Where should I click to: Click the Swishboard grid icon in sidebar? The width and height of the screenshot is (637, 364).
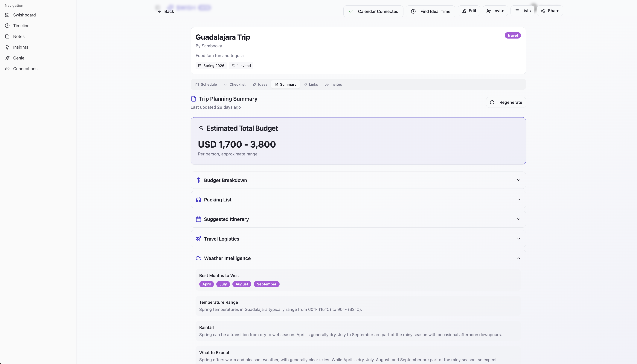[7, 15]
